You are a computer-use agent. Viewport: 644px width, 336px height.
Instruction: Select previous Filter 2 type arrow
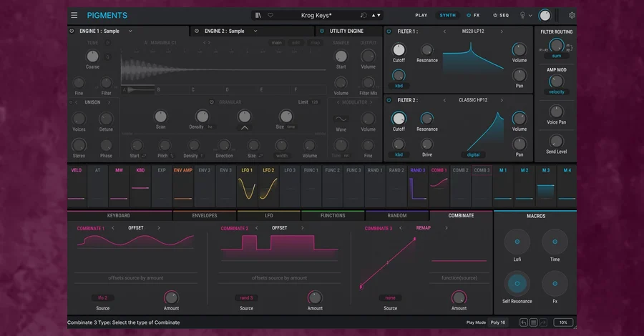(x=444, y=100)
